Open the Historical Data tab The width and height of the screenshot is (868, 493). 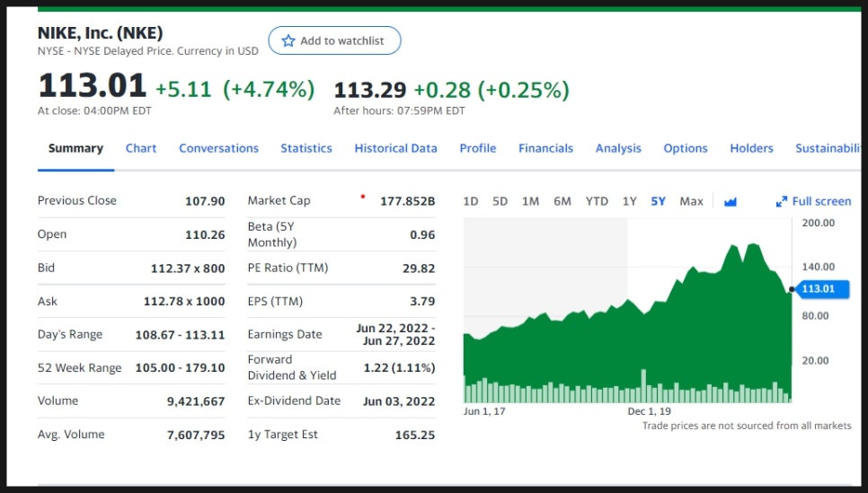pyautogui.click(x=395, y=148)
